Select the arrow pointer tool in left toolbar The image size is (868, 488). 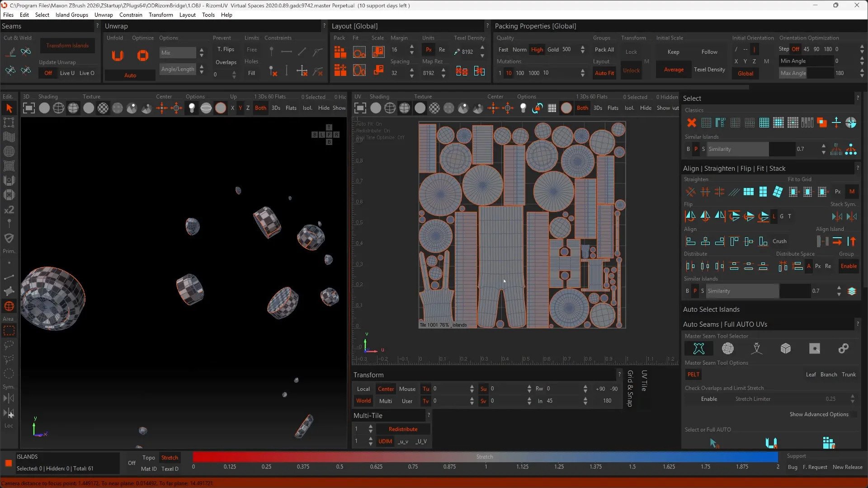point(9,108)
